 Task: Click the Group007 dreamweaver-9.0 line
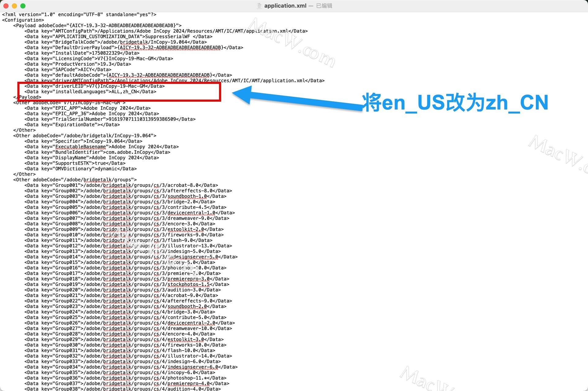(127, 218)
